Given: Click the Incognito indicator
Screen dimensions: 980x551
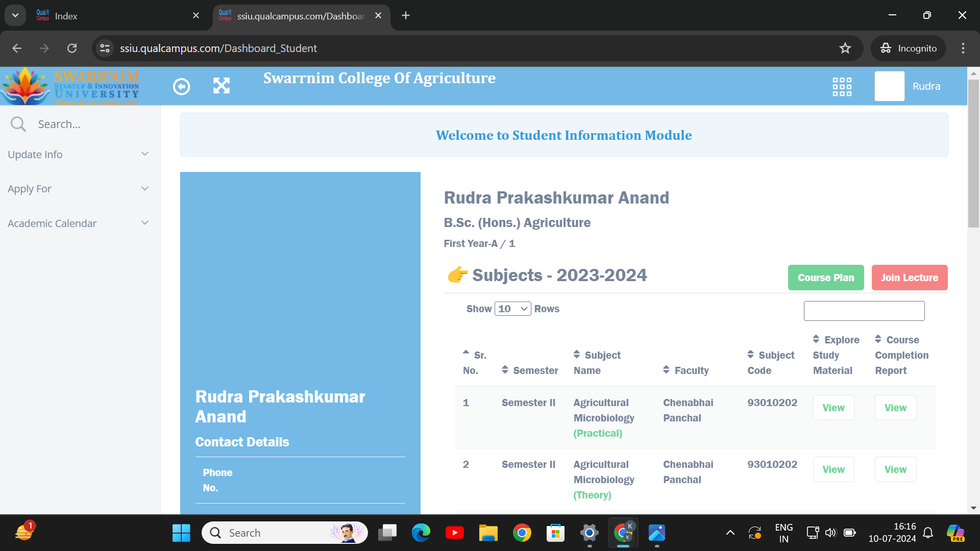Looking at the screenshot, I should 908,48.
